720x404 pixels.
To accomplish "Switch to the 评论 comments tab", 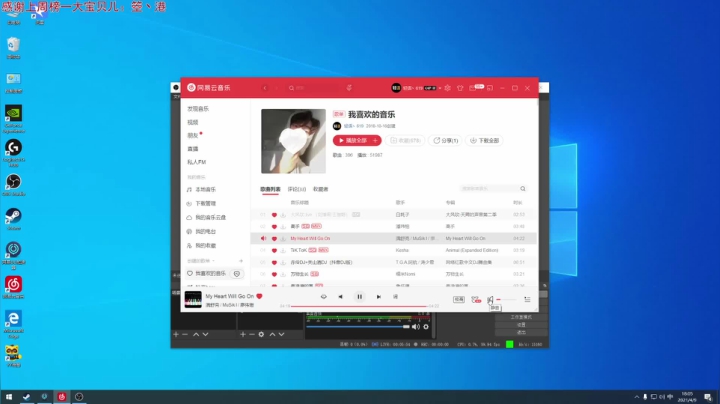I will tap(297, 189).
